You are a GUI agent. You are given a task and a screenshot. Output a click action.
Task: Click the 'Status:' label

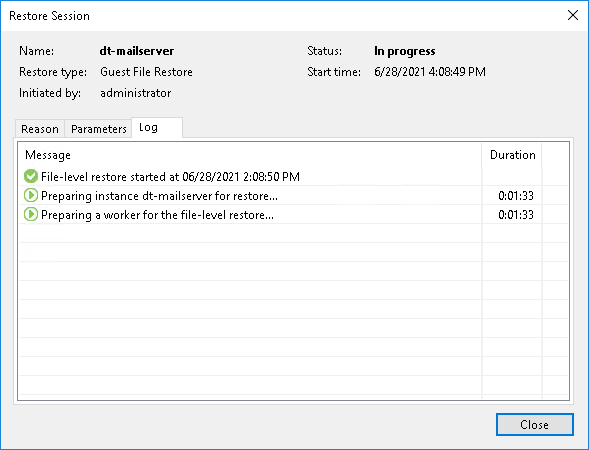click(x=325, y=51)
